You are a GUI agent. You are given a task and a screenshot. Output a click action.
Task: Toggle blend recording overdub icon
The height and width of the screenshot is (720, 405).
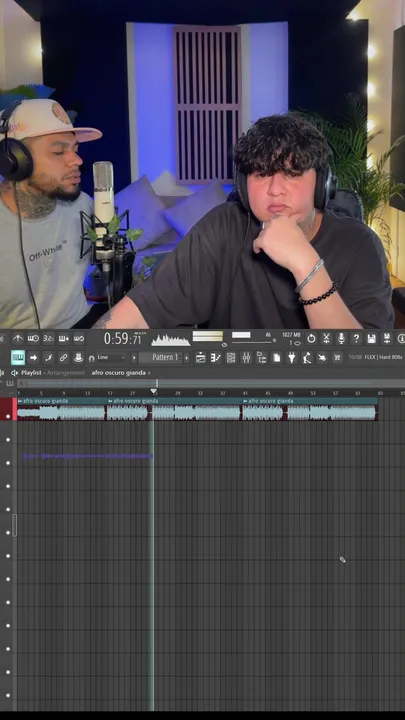click(64, 339)
